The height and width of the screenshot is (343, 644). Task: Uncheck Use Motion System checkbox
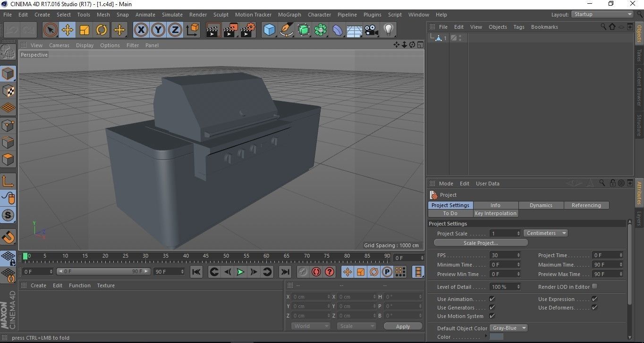pos(492,316)
